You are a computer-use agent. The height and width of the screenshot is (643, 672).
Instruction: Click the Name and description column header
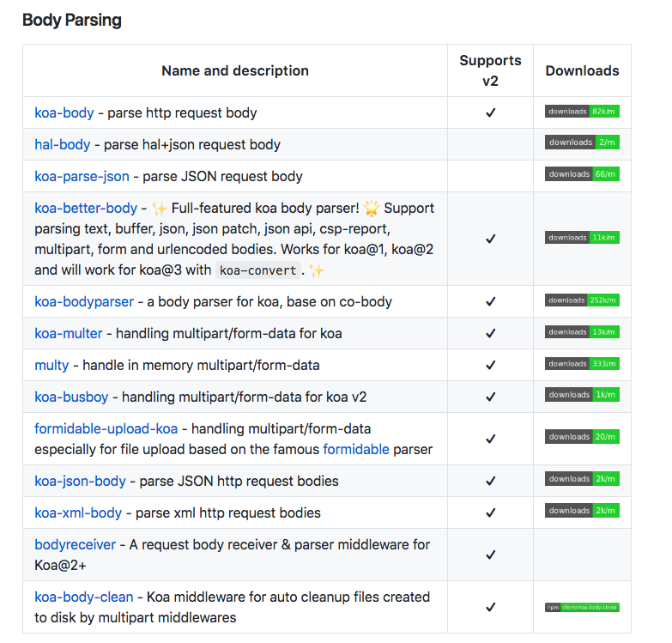pos(235,70)
